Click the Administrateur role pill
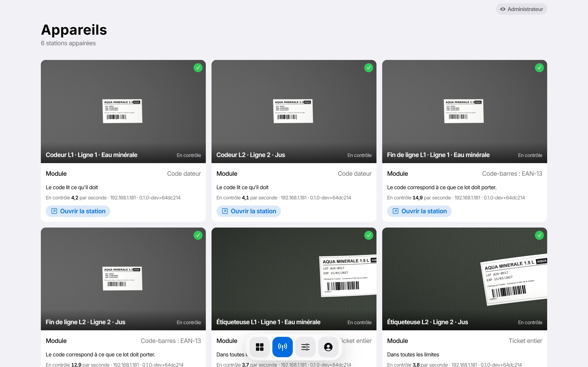The image size is (588, 367). [521, 9]
